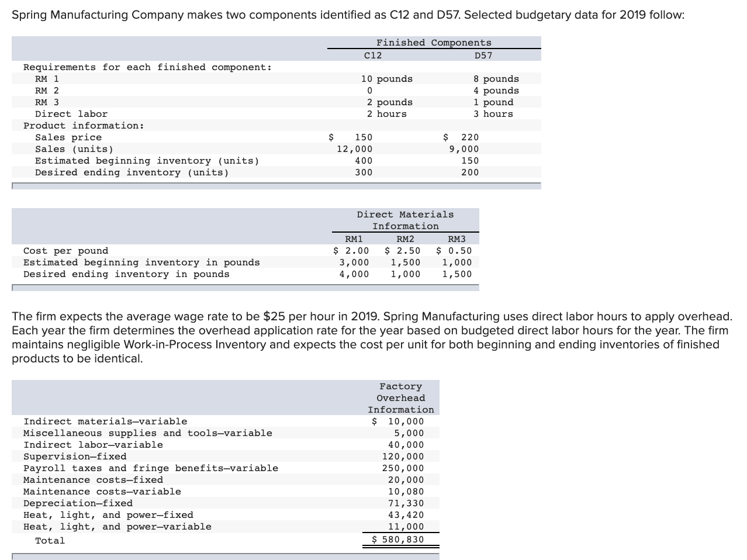Select the '$ 580,830' total amount
This screenshot has width=747, height=560.
398,540
